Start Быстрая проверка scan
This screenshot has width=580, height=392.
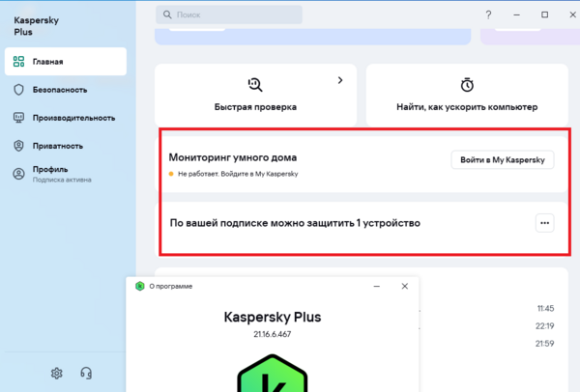click(255, 95)
